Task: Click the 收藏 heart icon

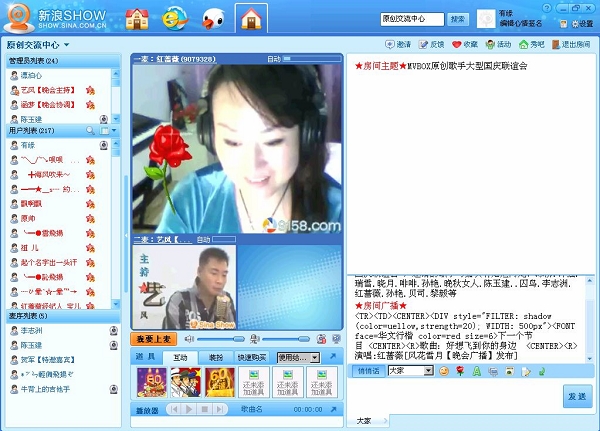Action: 457,45
